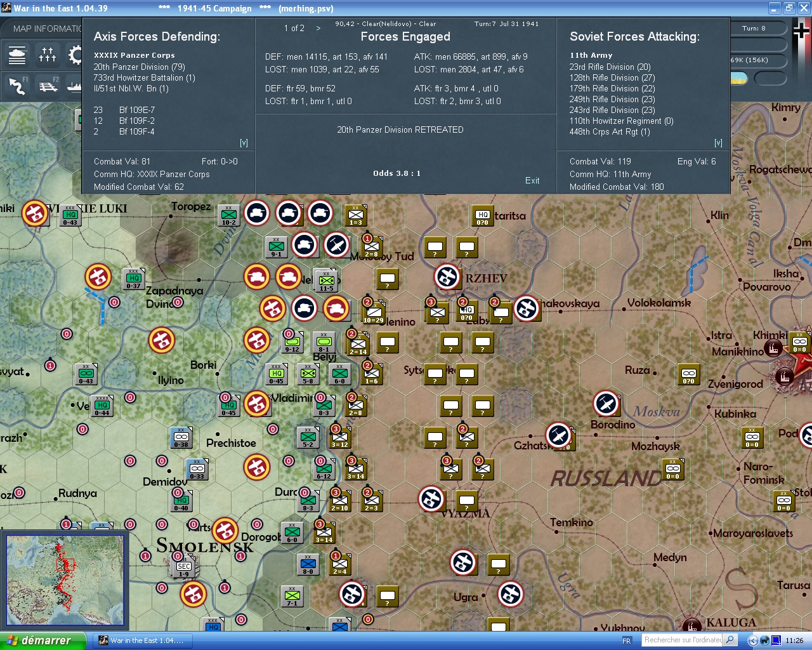Click the weather indicator pill
The height and width of the screenshot is (650, 812).
(x=739, y=79)
